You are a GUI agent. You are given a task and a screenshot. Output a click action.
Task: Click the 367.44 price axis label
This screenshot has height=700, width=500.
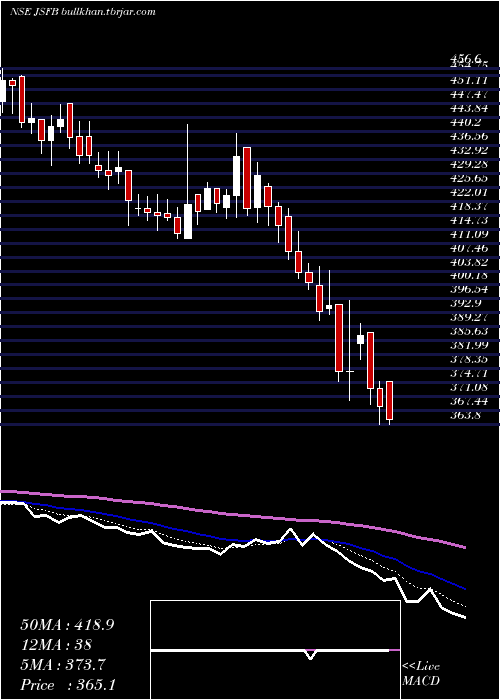coord(469,402)
